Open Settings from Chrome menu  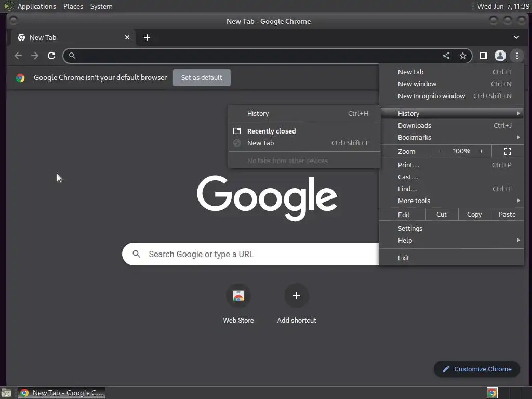point(451,229)
